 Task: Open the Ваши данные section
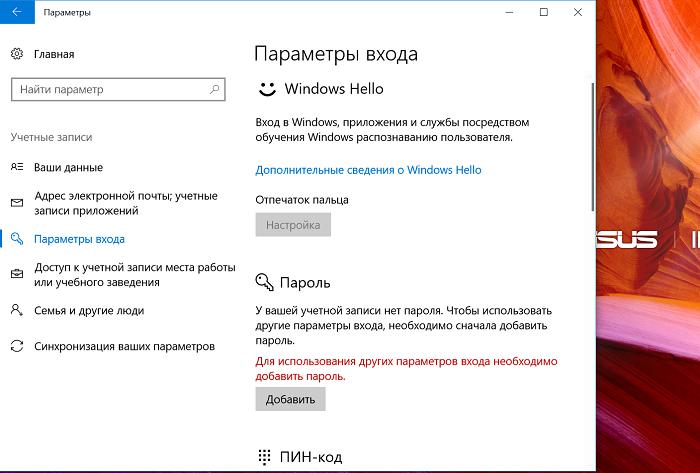point(68,167)
